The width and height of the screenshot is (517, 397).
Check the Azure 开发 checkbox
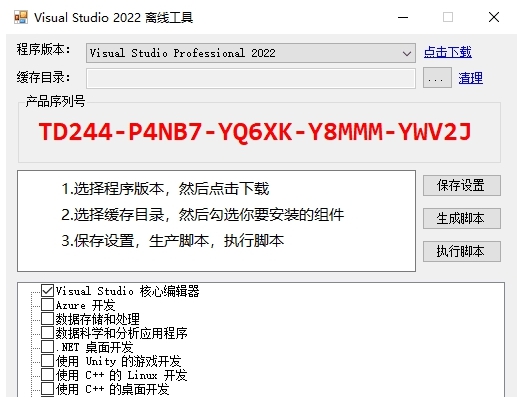tap(47, 305)
